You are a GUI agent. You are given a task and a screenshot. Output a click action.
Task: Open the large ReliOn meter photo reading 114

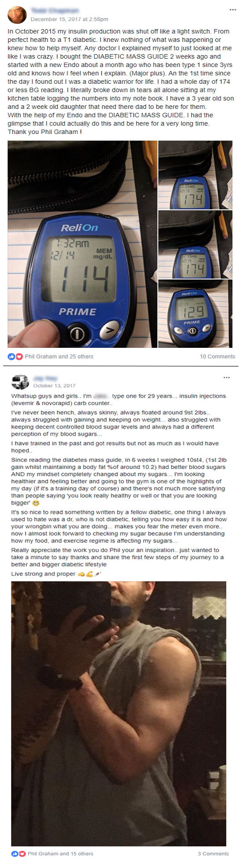(x=82, y=244)
